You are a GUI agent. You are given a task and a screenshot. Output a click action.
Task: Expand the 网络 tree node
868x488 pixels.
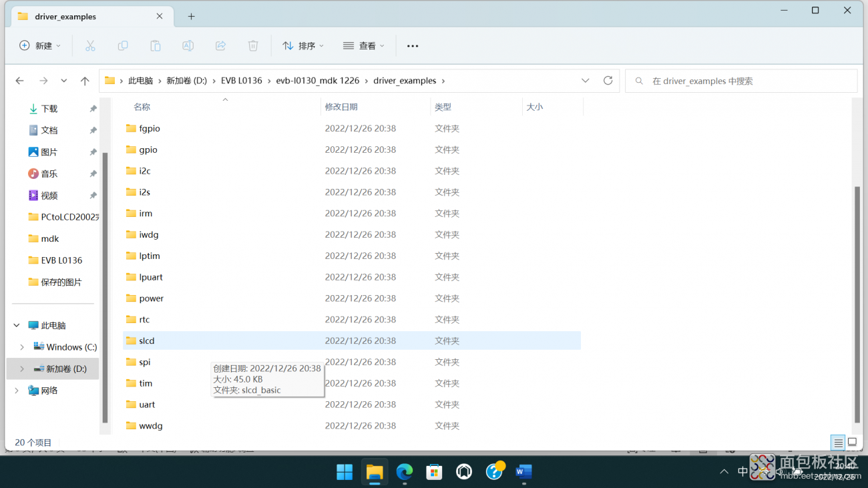17,391
